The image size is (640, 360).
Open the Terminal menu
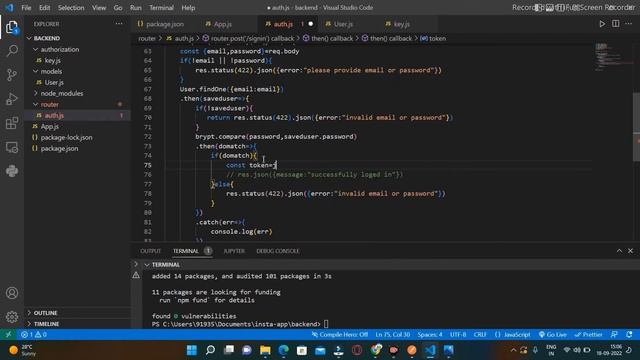161,7
